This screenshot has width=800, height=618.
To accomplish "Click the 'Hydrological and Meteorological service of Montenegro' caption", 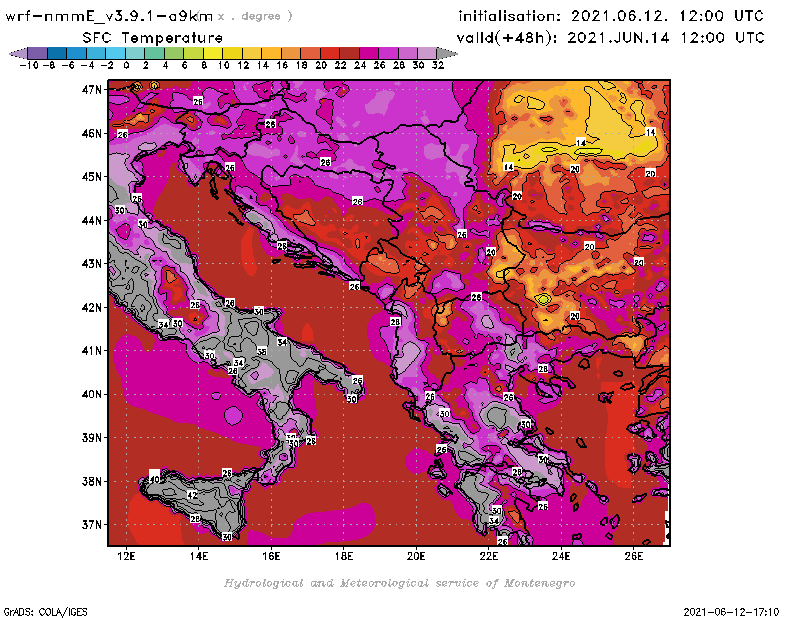I will coord(399,583).
